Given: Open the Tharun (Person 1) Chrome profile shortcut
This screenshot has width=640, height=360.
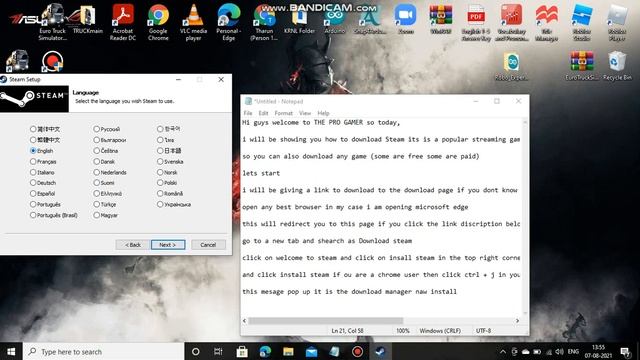Looking at the screenshot, I should (264, 22).
